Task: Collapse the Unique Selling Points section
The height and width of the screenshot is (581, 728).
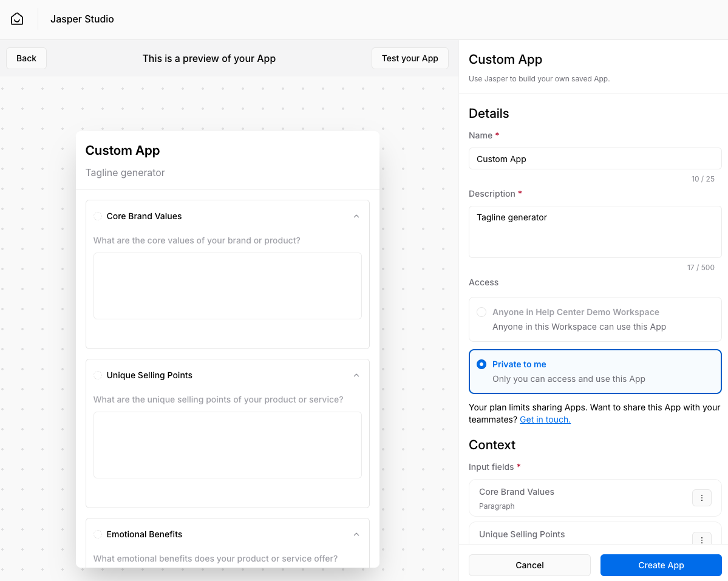Action: coord(356,375)
